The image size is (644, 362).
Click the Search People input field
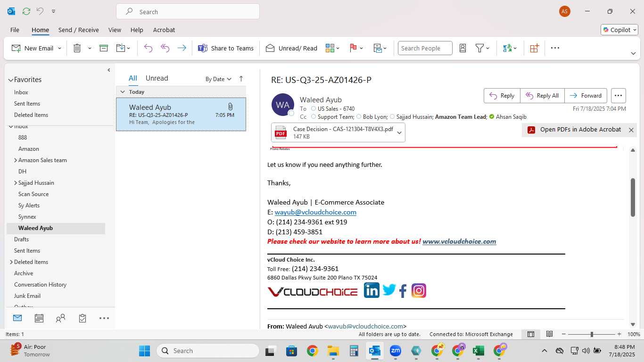pos(425,48)
